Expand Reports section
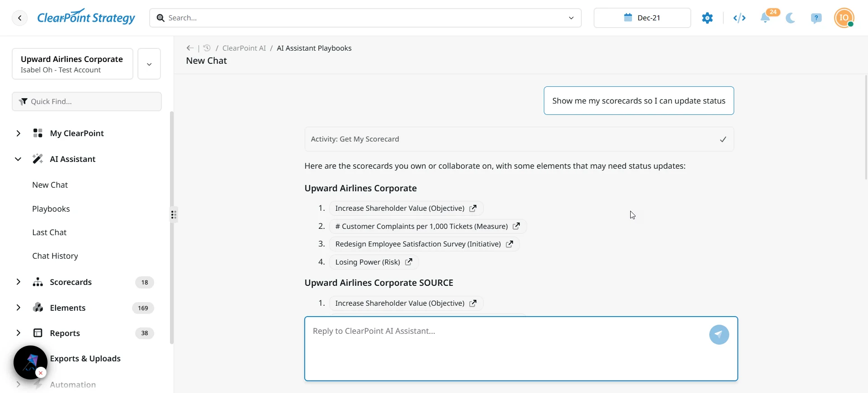This screenshot has height=393, width=868. tap(18, 333)
